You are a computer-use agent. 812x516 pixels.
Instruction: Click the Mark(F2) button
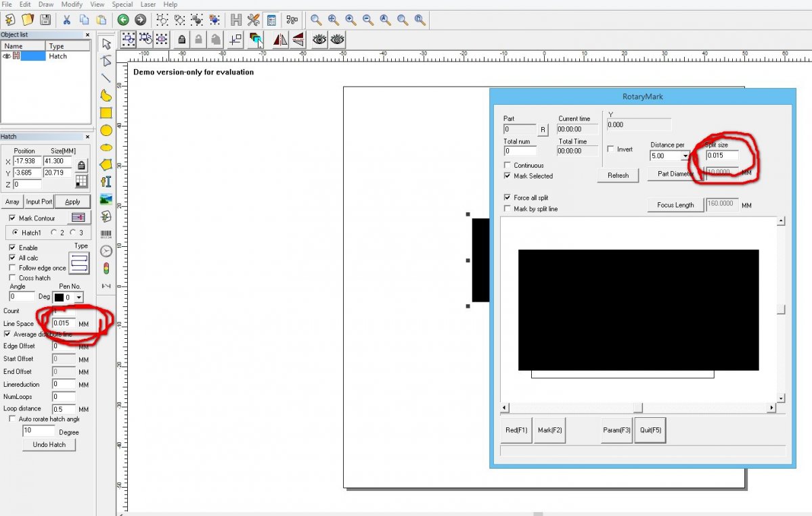549,430
